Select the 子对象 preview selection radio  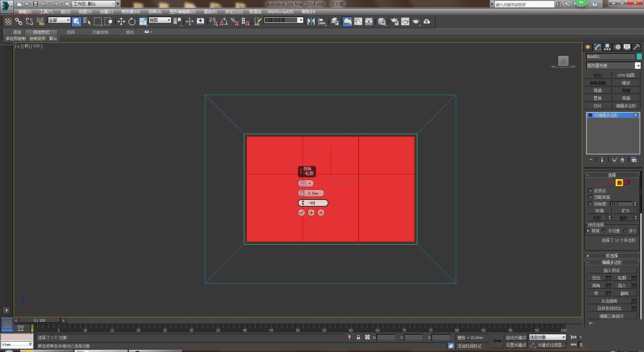[x=605, y=231]
